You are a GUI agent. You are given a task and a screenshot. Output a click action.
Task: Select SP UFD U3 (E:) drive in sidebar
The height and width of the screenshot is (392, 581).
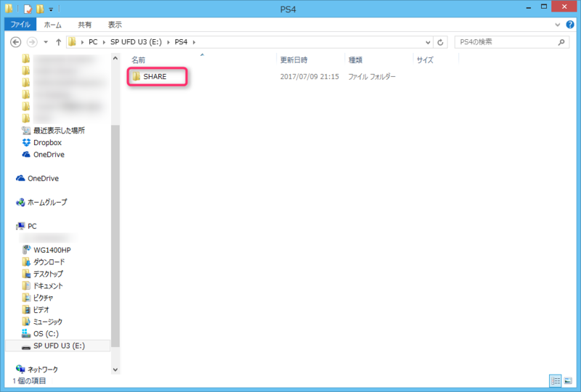(x=59, y=346)
